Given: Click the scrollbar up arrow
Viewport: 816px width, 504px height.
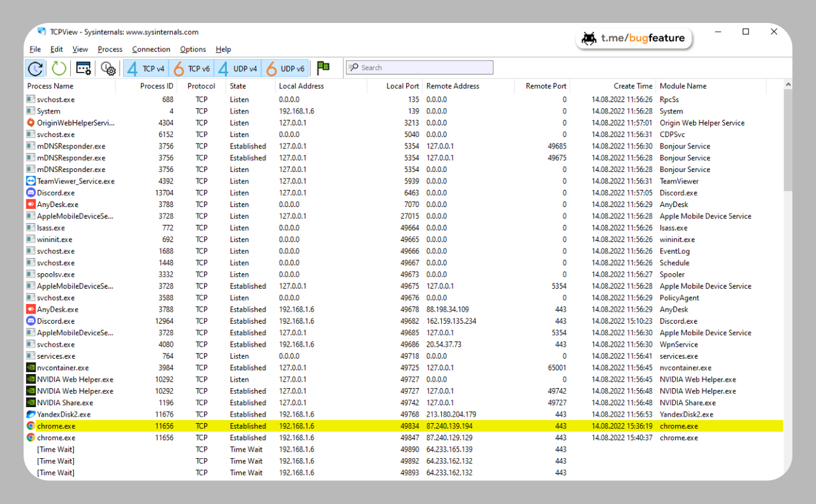Looking at the screenshot, I should [x=788, y=85].
